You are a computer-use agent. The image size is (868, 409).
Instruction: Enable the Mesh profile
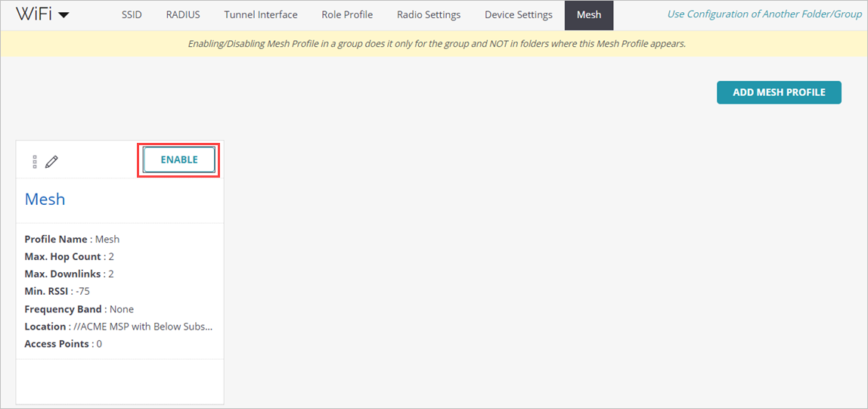click(x=178, y=160)
